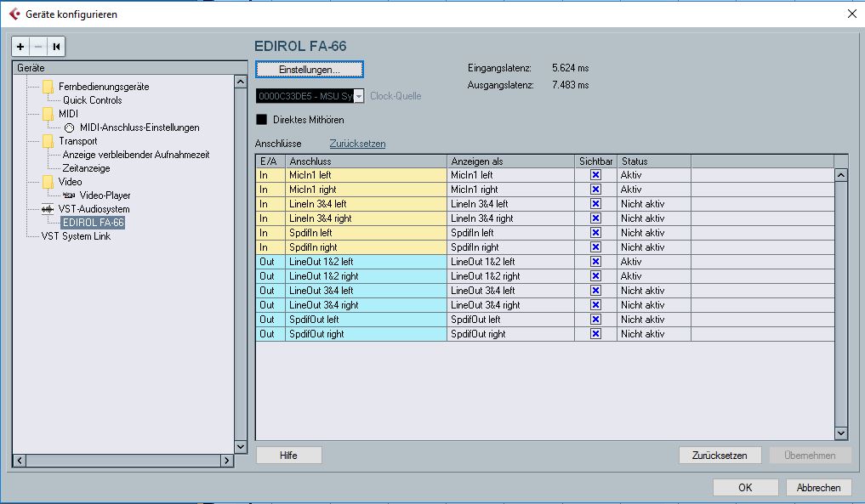Select EDIROL FA-66 in the device tree
This screenshot has width=865, height=504.
93,223
